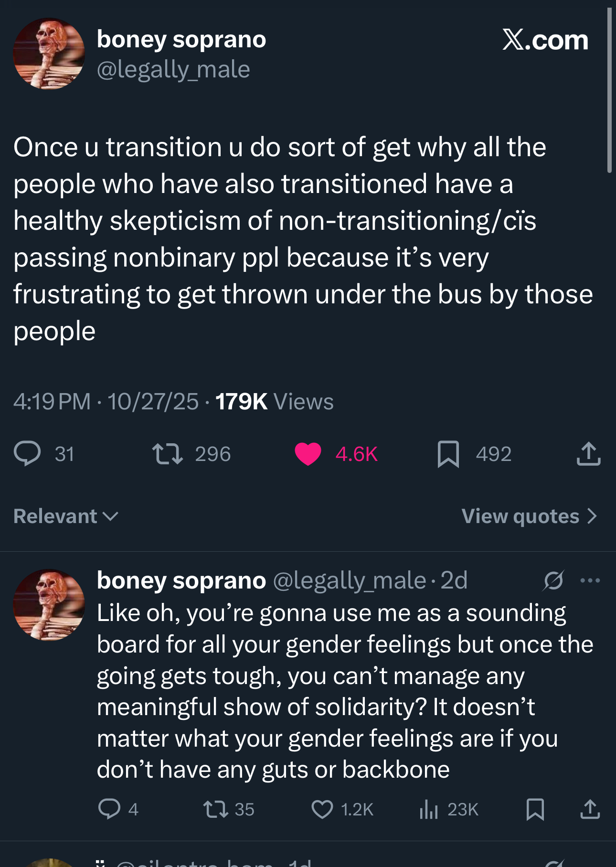Open View quotes page
The height and width of the screenshot is (867, 616).
529,516
